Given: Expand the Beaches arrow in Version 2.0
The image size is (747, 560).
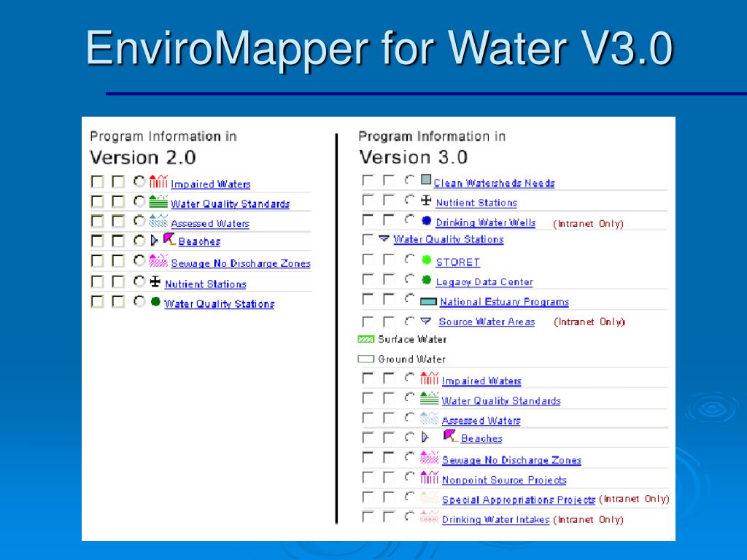Looking at the screenshot, I should click(154, 241).
